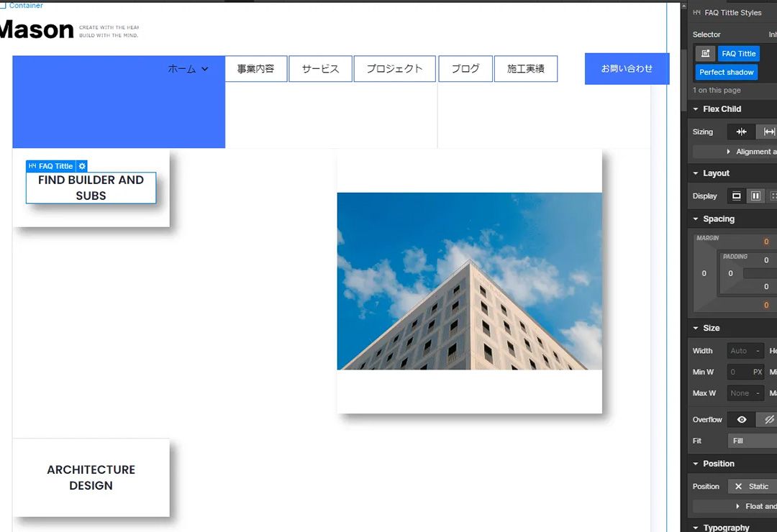Click the Container breadcrumb icon
This screenshot has height=532, width=777.
coord(3,5)
